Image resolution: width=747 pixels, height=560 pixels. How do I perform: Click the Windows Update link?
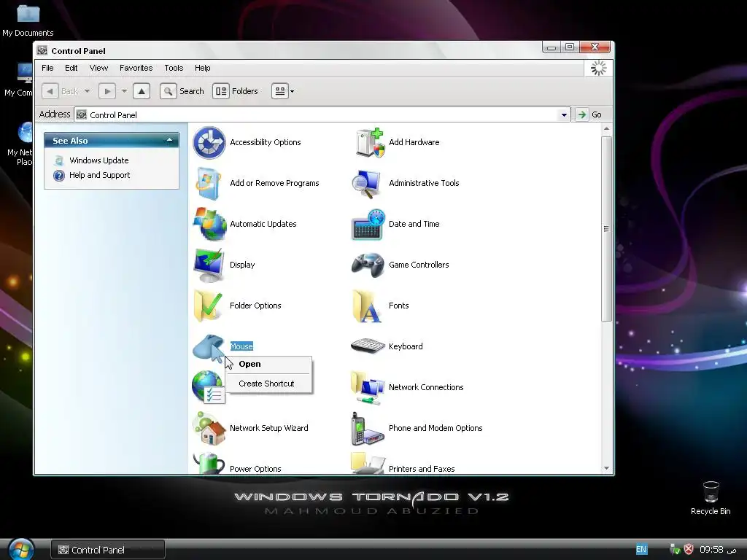[x=99, y=160]
